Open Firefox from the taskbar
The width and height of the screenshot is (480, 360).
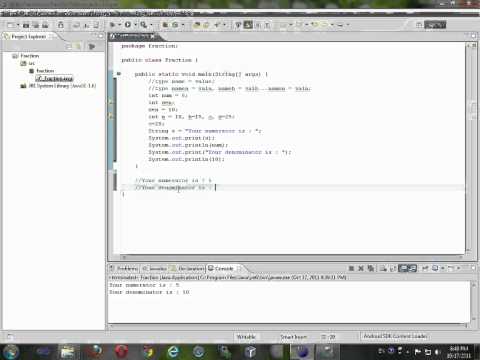pyautogui.click(x=95, y=352)
